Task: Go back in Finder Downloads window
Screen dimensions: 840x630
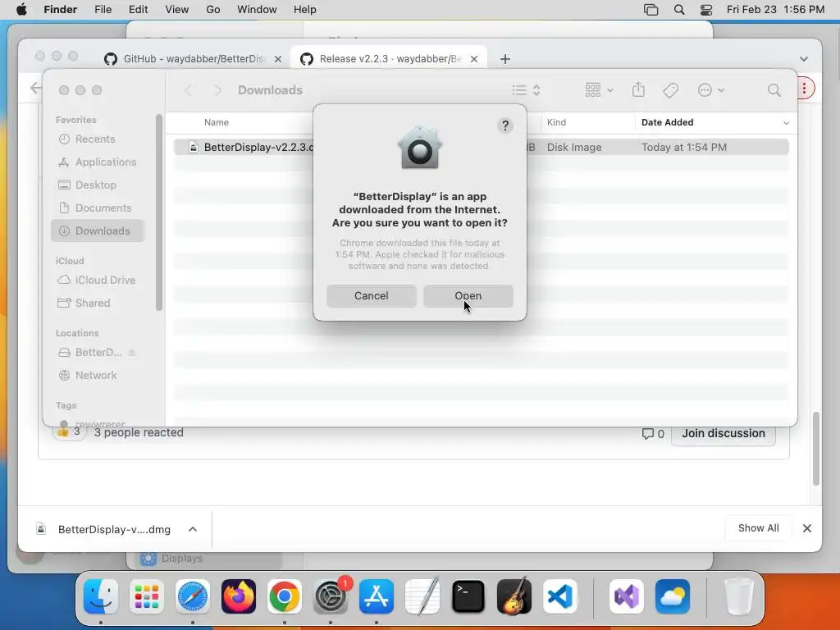Action: click(x=189, y=90)
